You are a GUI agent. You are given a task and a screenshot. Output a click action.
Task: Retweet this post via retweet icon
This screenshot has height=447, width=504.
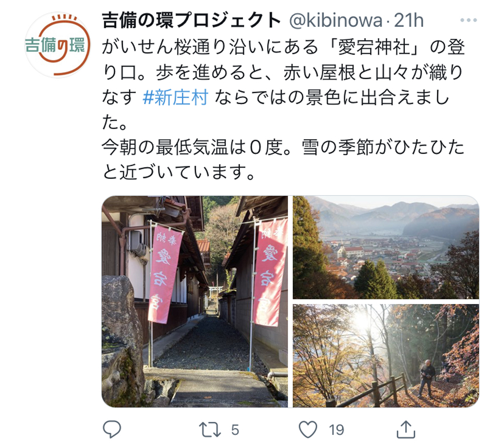click(210, 429)
